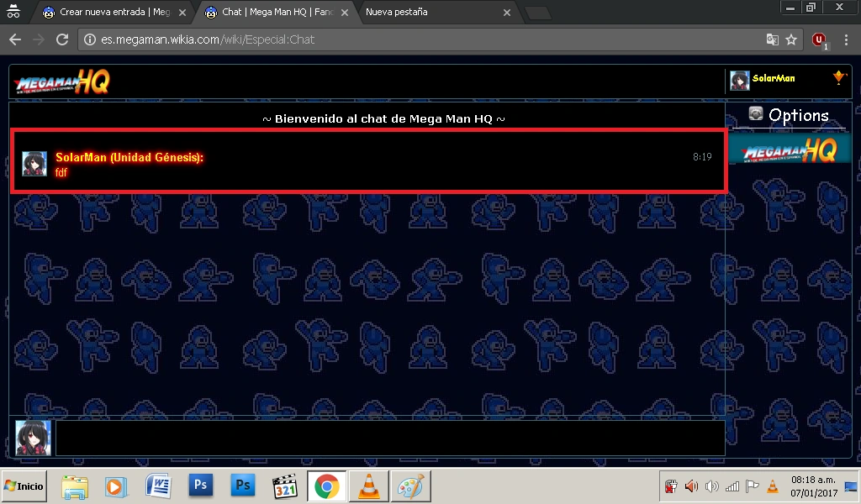This screenshot has width=861, height=504.
Task: Click the Action Center flag tray icon
Action: [x=753, y=486]
